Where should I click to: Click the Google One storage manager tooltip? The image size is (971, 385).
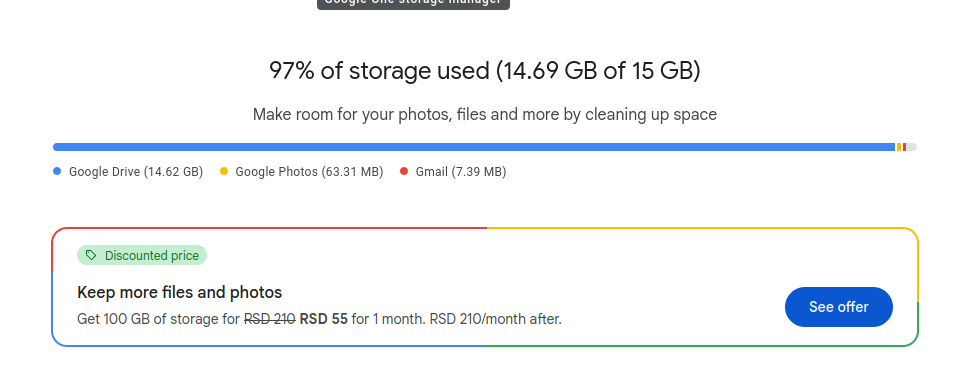pos(413,3)
